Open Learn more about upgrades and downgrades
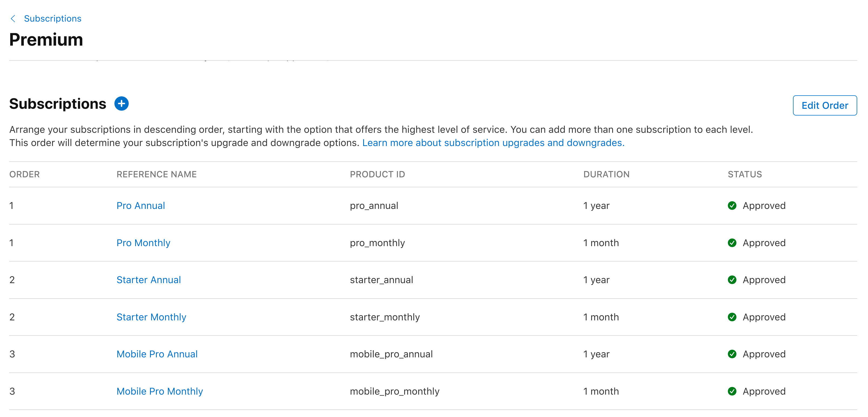868x417 pixels. 493,143
